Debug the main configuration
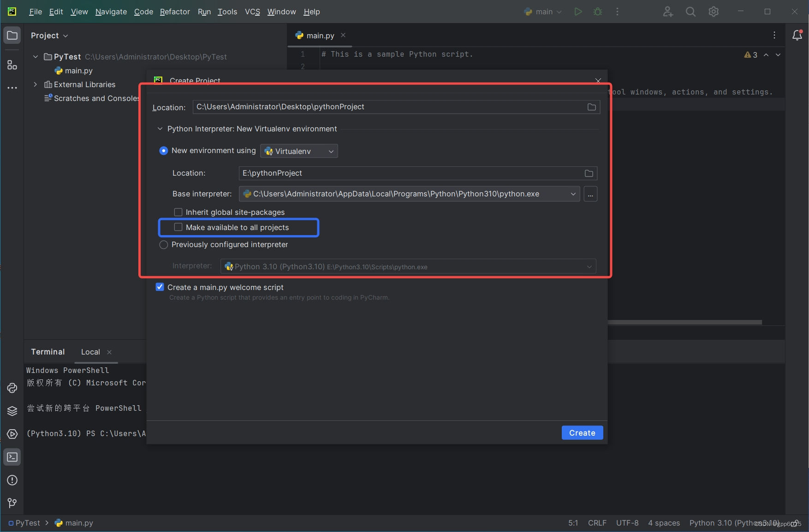 (x=598, y=12)
